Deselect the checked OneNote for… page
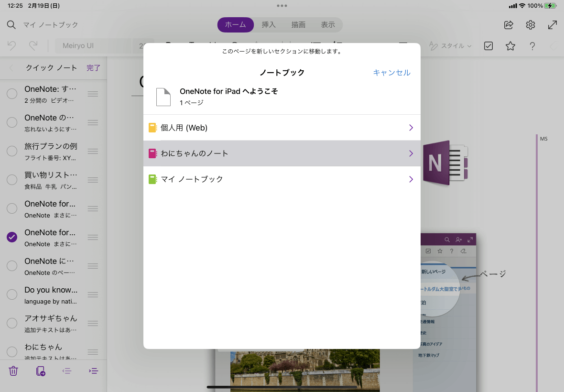Viewport: 564px width, 392px height. click(x=12, y=237)
